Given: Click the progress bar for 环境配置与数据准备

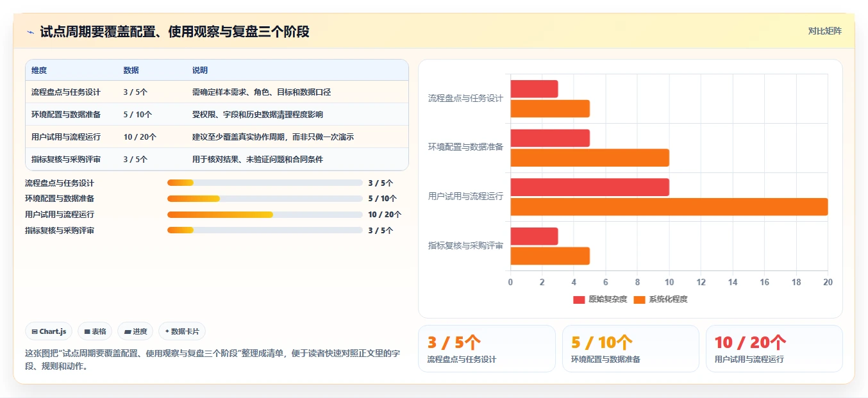Looking at the screenshot, I should click(265, 199).
